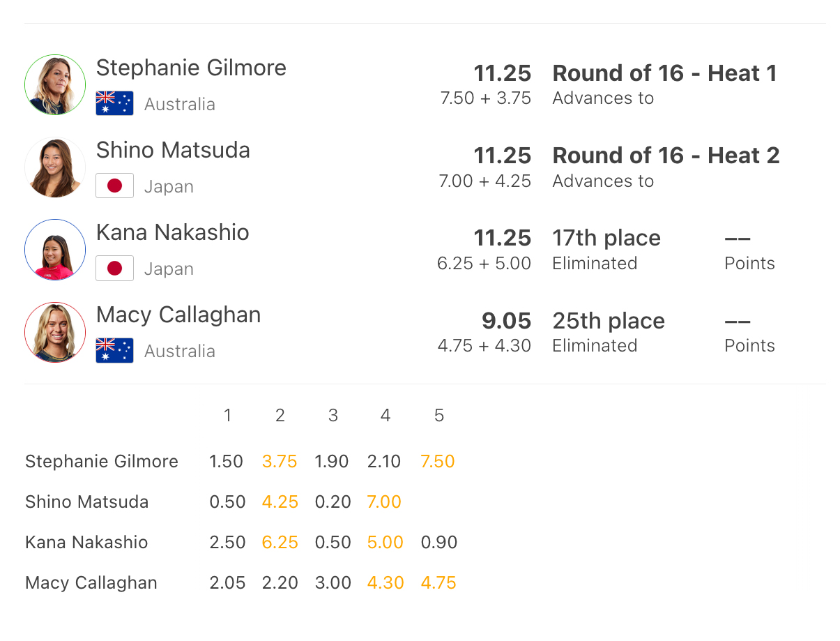This screenshot has height=641, width=840.
Task: Click Stephanie Gilmore's profile photo
Action: (x=55, y=85)
